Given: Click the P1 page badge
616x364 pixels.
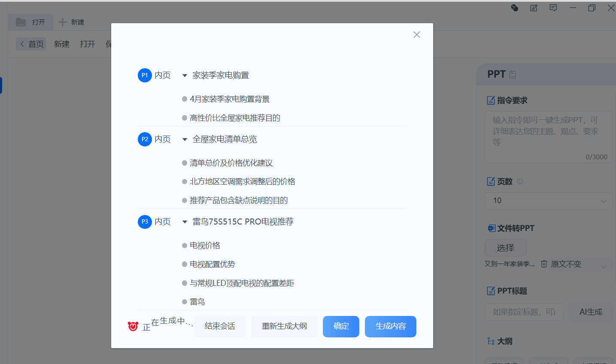Looking at the screenshot, I should [x=145, y=75].
